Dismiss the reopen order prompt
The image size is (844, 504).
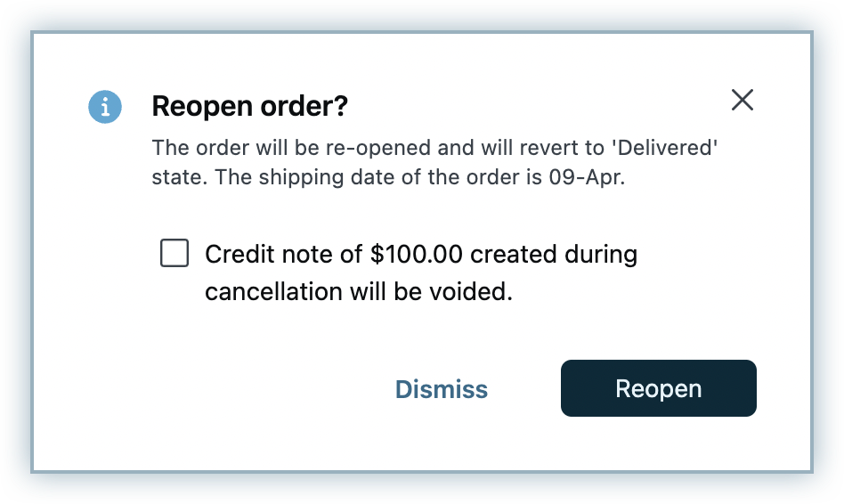(442, 389)
